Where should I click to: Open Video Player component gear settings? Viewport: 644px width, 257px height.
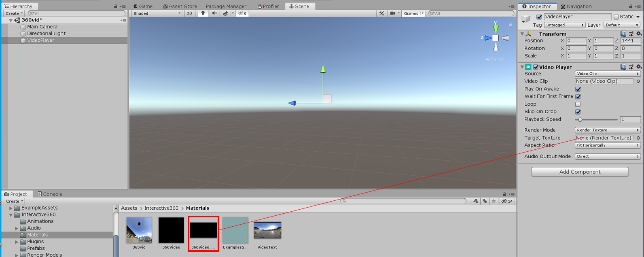639,67
